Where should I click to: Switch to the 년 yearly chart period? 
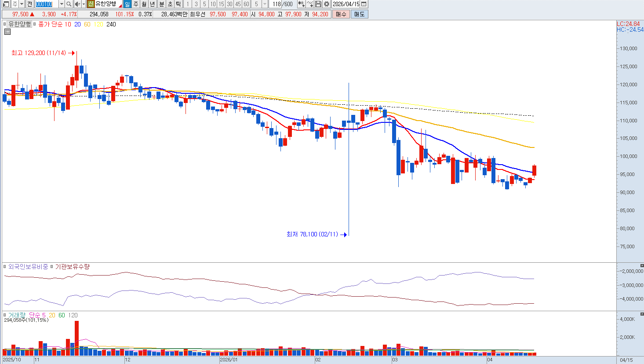tap(153, 4)
